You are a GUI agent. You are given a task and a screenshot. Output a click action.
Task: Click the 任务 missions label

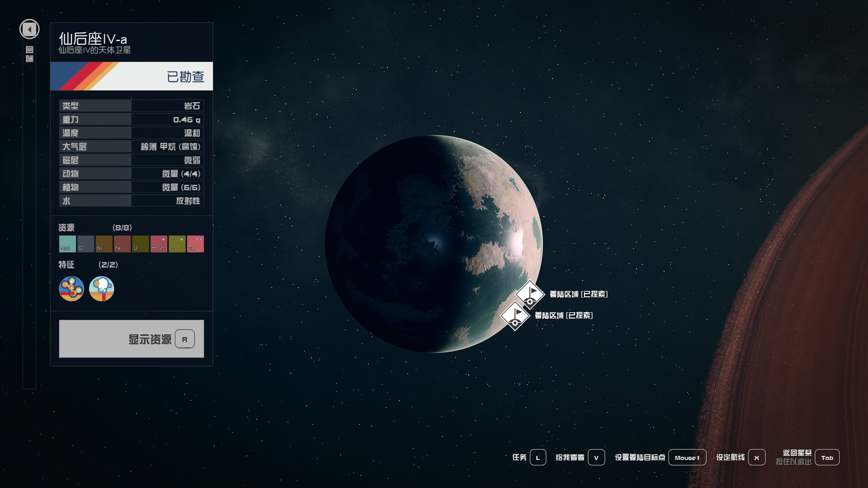click(519, 457)
